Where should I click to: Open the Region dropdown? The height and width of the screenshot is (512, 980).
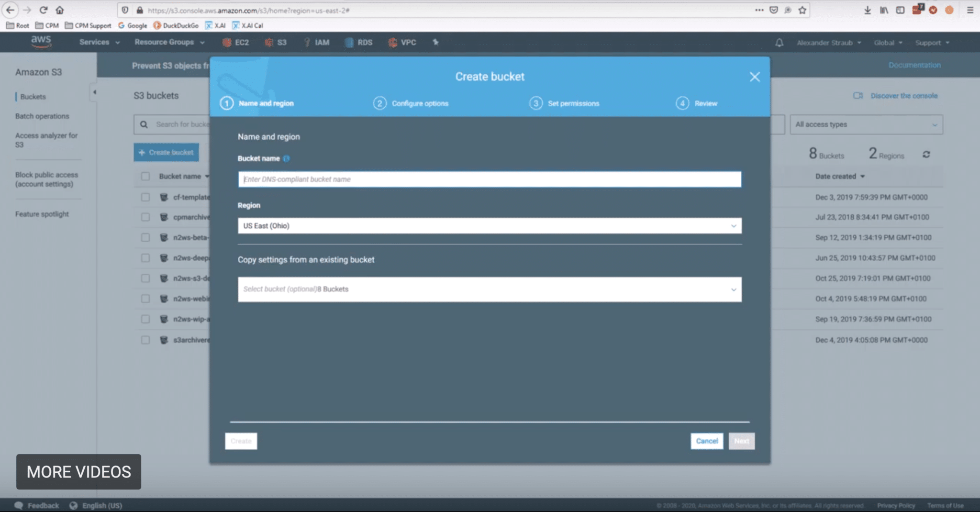[x=490, y=226]
